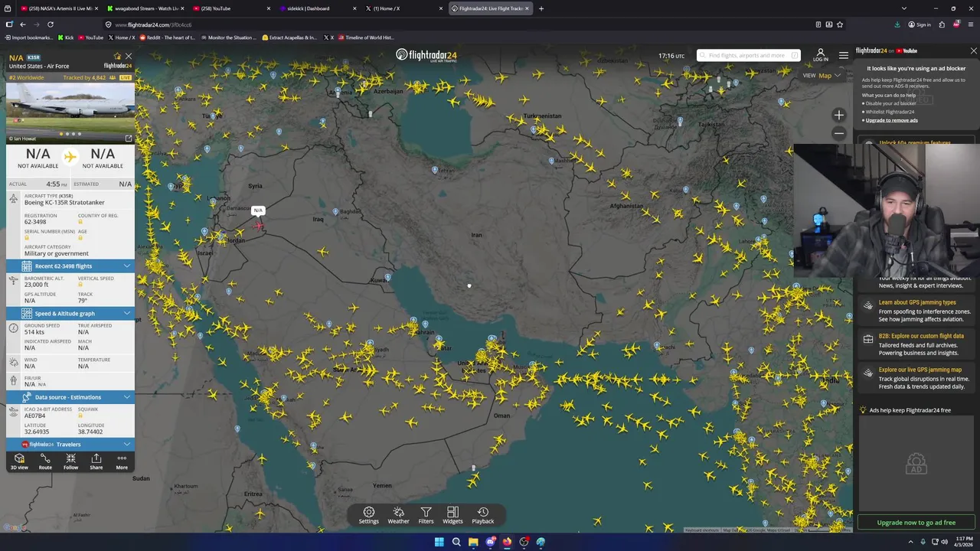Reload the page in browser

(x=51, y=24)
